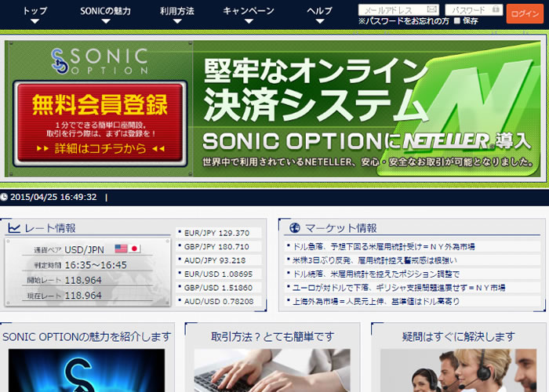Click the clock icon beside the date
The height and width of the screenshot is (392, 549).
(x=4, y=197)
